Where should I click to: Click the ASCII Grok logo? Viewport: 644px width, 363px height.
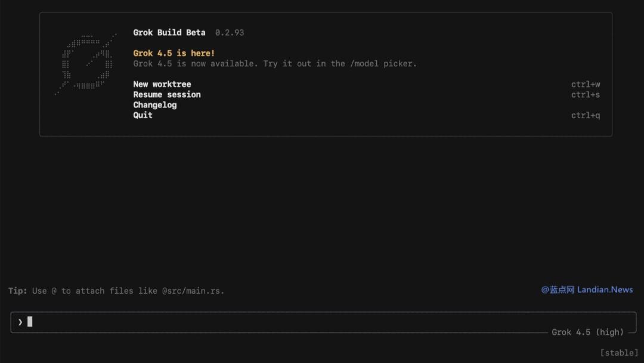[86, 64]
